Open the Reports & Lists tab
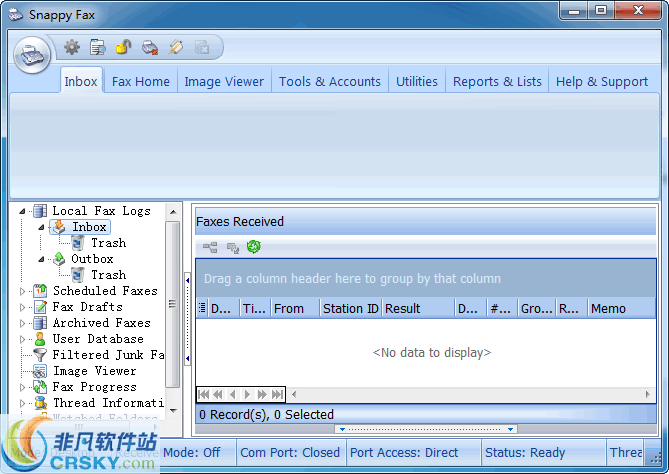The width and height of the screenshot is (669, 474). click(x=497, y=81)
